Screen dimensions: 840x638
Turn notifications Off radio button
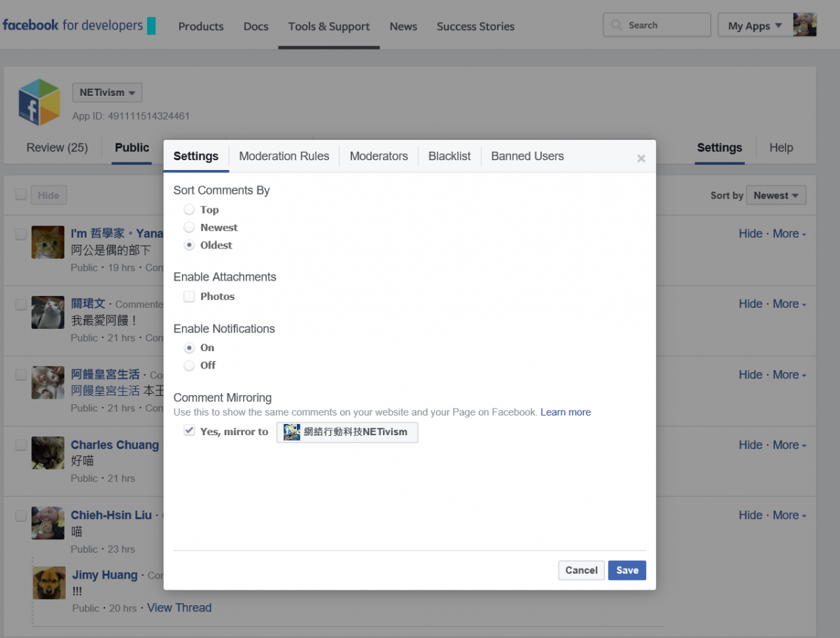189,365
